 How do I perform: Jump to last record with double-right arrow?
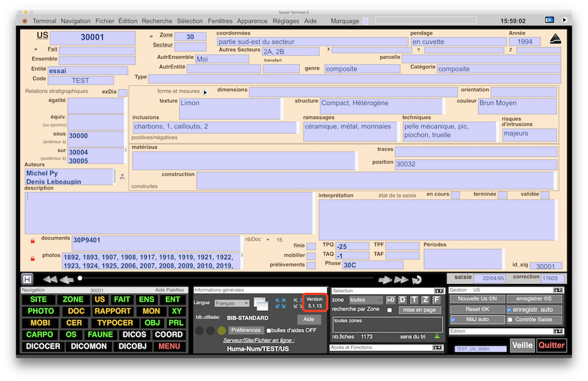click(401, 280)
